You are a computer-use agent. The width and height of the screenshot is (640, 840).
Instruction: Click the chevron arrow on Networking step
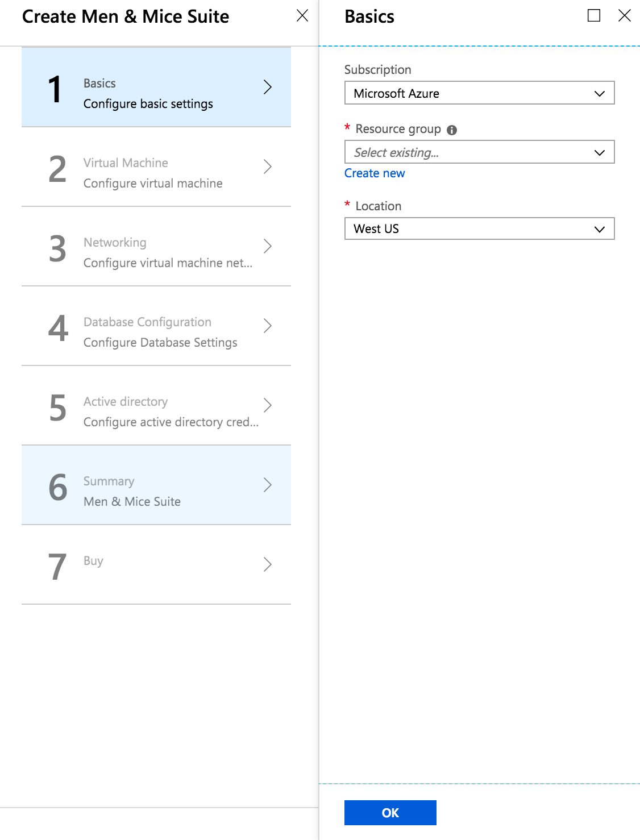(268, 246)
